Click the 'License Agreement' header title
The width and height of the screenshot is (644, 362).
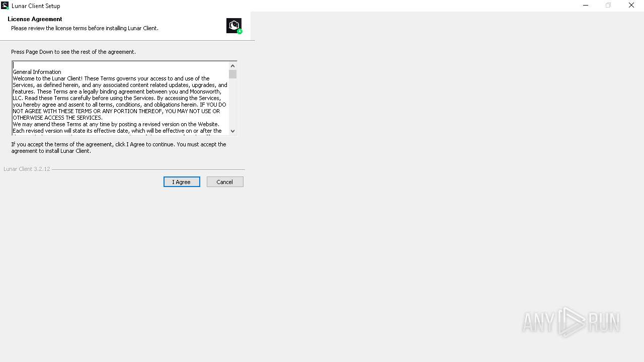[35, 19]
